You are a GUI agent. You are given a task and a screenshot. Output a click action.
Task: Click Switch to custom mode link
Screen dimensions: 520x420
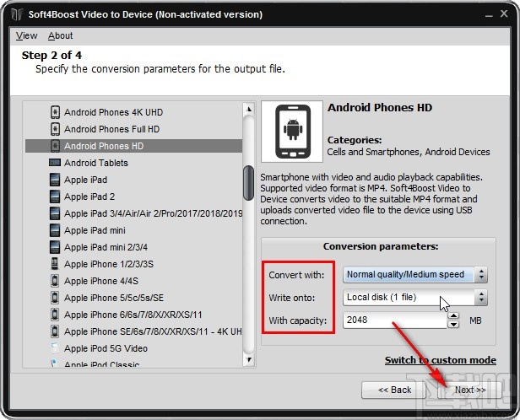tap(441, 360)
